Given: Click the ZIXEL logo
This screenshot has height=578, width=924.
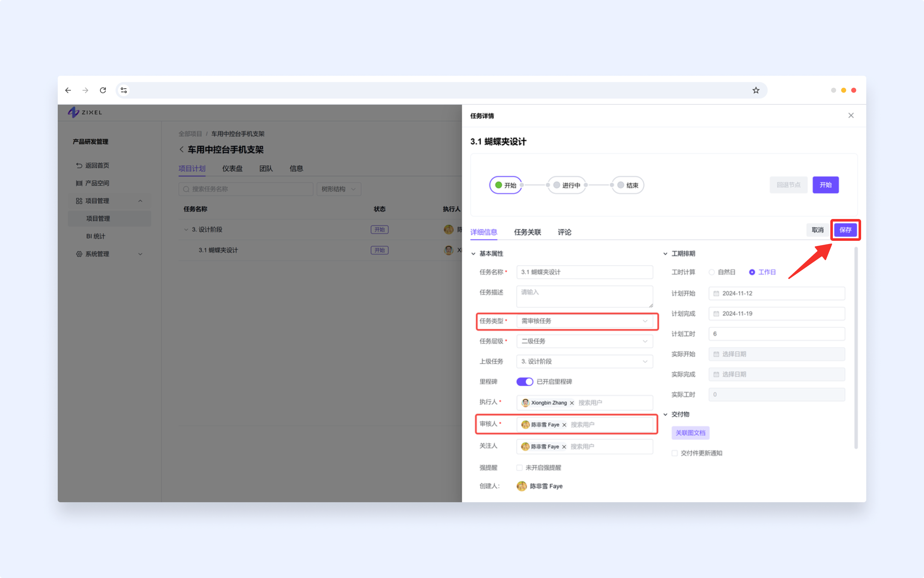Looking at the screenshot, I should pyautogui.click(x=85, y=112).
